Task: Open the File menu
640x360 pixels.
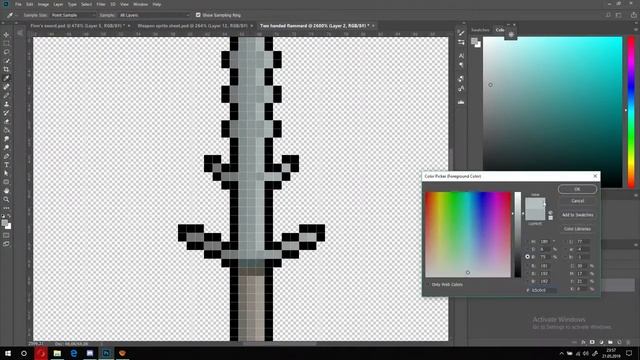Action: tap(18, 4)
